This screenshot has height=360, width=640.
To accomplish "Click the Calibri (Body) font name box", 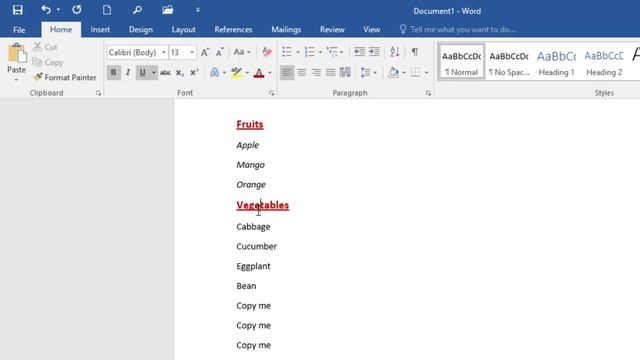I will coord(134,52).
